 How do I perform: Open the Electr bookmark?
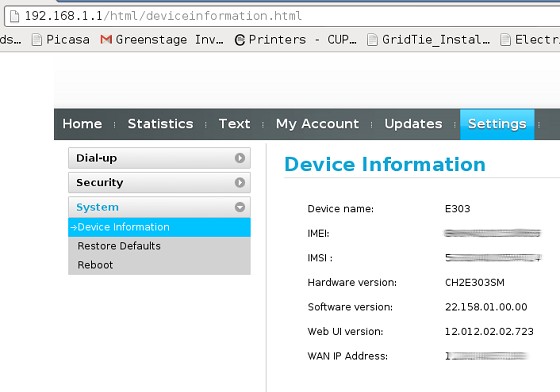pos(530,40)
